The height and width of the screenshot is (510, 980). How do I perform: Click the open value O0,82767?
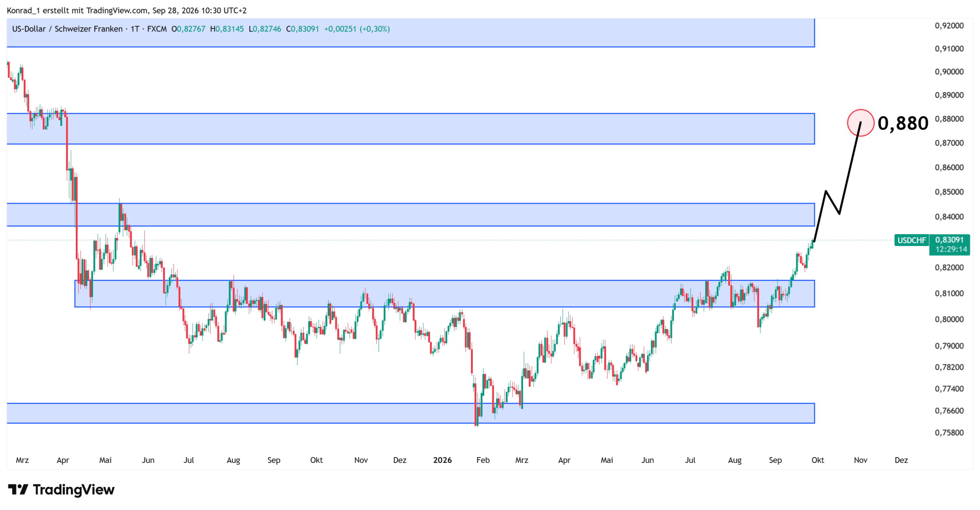188,29
